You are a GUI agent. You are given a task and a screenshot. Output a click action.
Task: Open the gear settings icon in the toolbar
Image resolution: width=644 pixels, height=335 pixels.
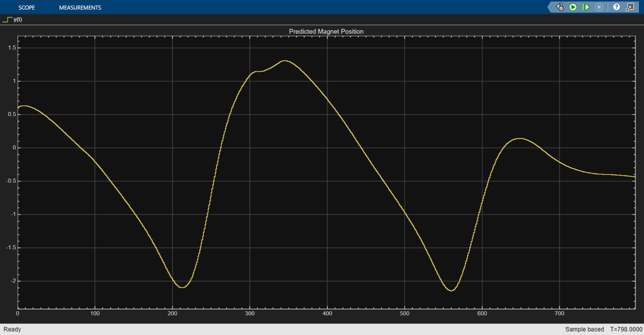tap(560, 7)
